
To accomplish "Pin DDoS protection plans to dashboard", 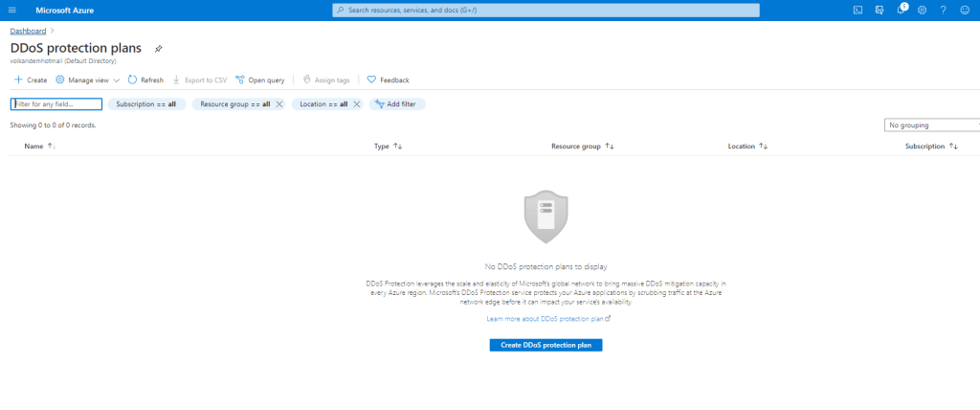I will [x=158, y=48].
